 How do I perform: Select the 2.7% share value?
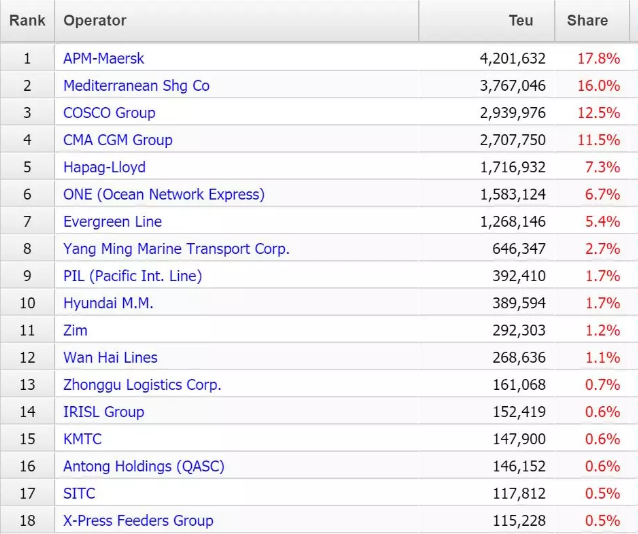603,249
